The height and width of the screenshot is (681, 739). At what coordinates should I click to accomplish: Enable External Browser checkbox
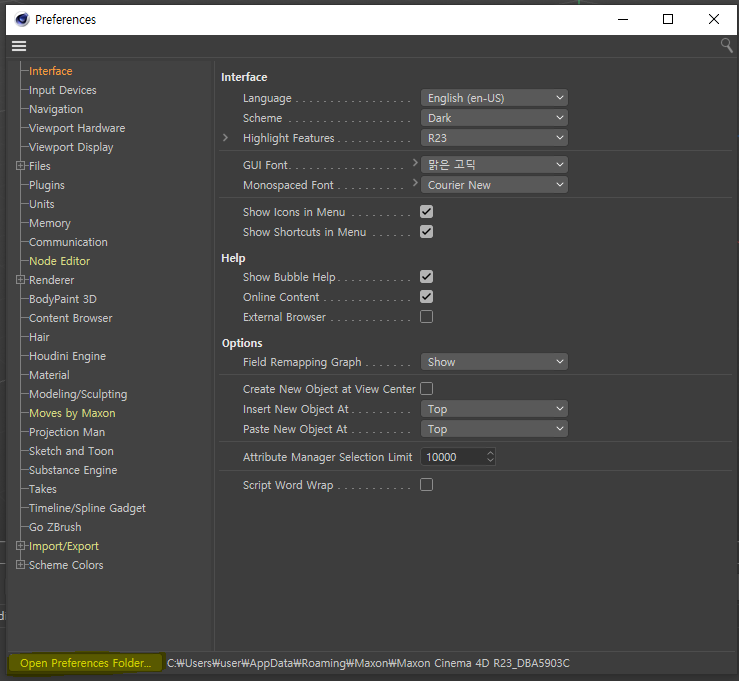[x=427, y=317]
